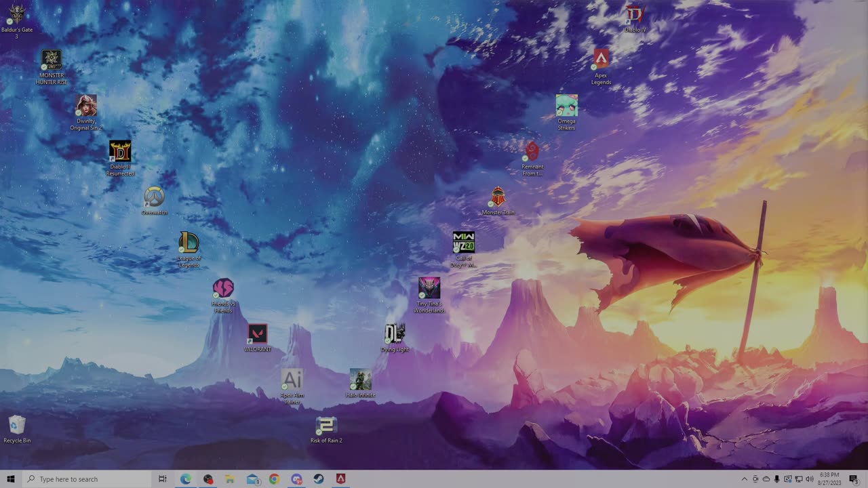
Task: Select the Monster Train desktop icon
Action: 498,201
